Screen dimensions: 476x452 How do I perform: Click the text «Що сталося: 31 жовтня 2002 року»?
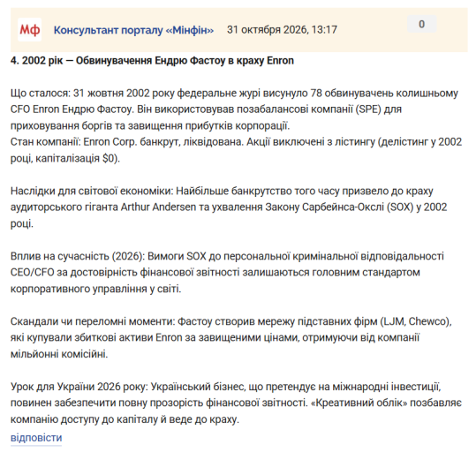click(92, 94)
